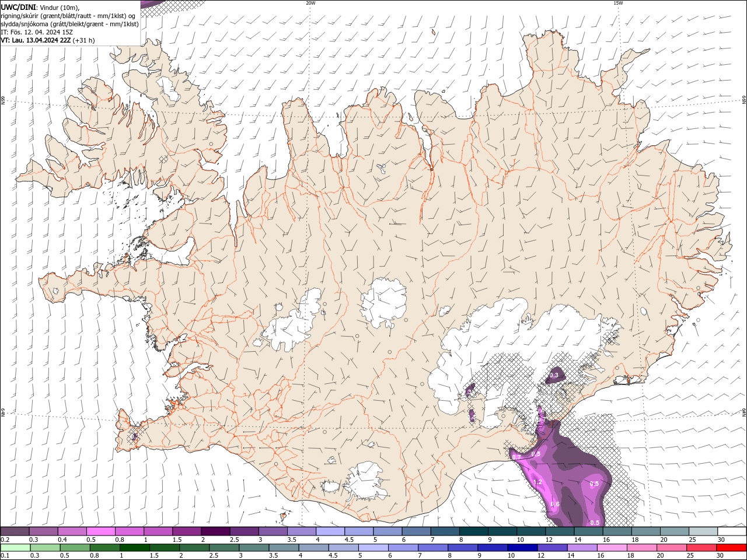Click the 0.3 contour label over the glacier

[554, 375]
